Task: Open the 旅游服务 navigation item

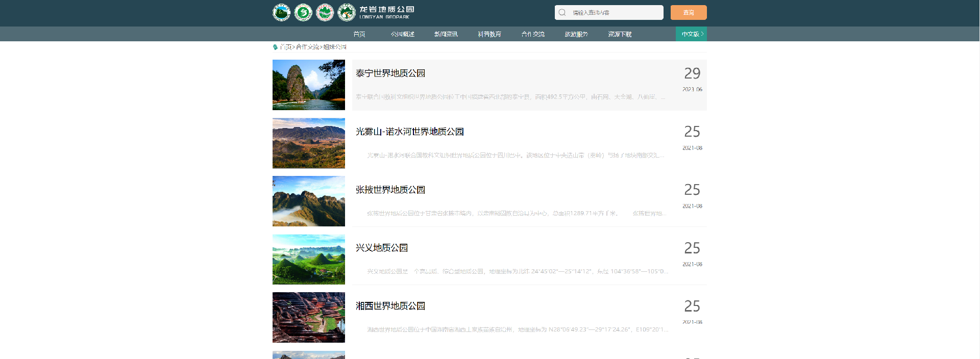Action: pyautogui.click(x=576, y=34)
